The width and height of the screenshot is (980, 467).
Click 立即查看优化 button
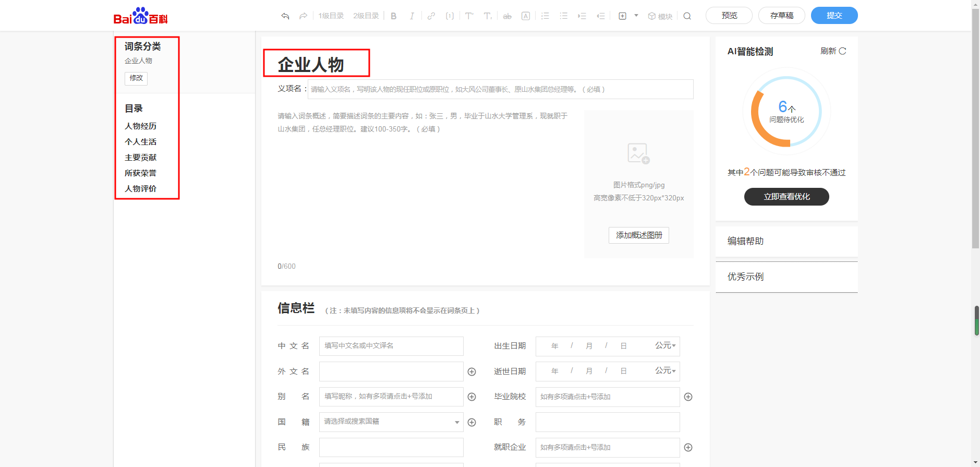[x=787, y=197]
